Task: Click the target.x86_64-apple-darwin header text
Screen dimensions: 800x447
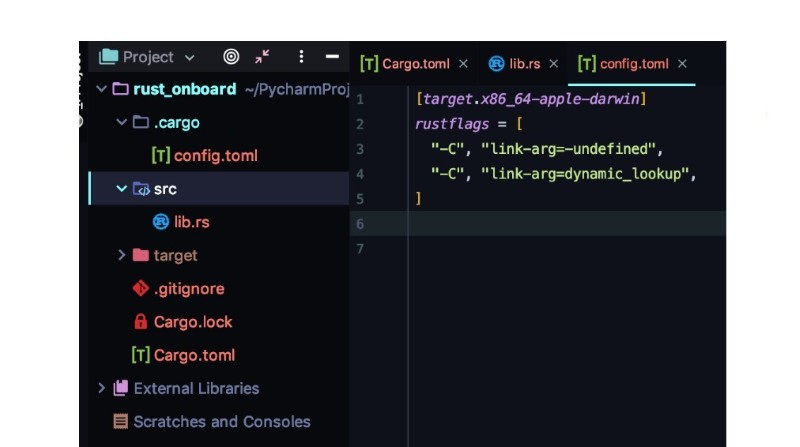Action: click(x=531, y=98)
